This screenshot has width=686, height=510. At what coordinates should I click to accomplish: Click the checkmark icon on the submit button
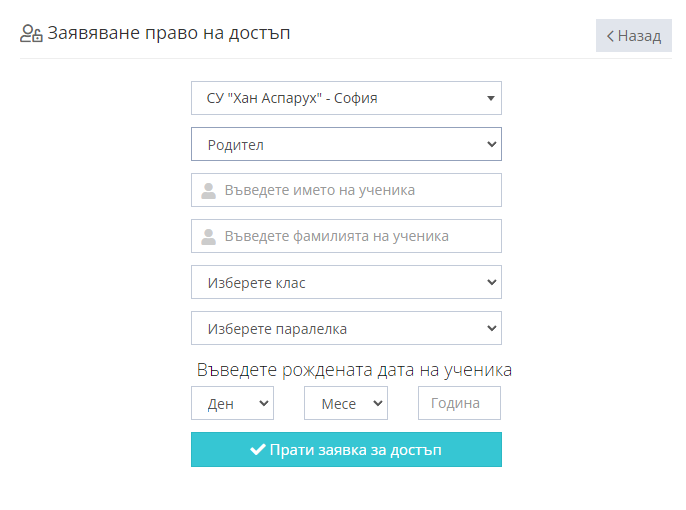pos(258,449)
